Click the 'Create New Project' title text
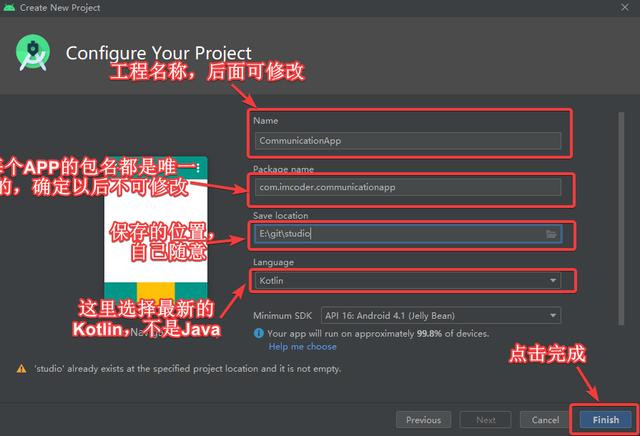The width and height of the screenshot is (640, 436). pos(60,8)
